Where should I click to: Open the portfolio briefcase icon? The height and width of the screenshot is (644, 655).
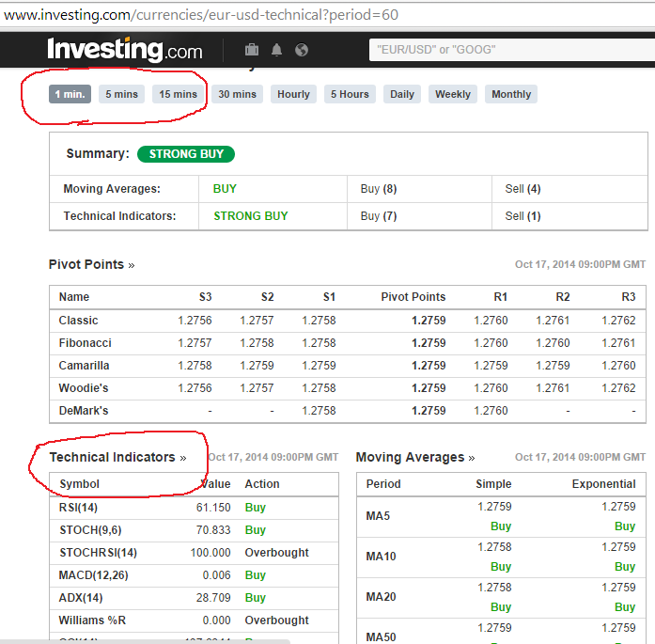[252, 50]
